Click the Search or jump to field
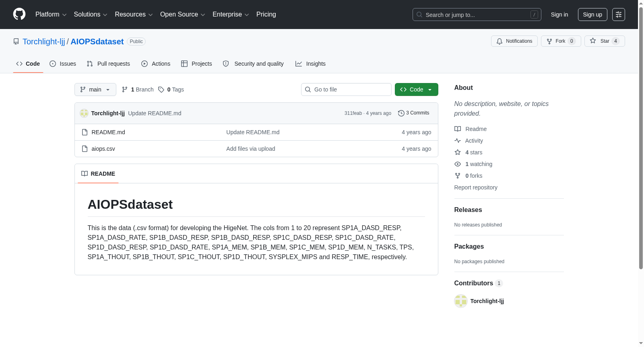 tap(477, 15)
